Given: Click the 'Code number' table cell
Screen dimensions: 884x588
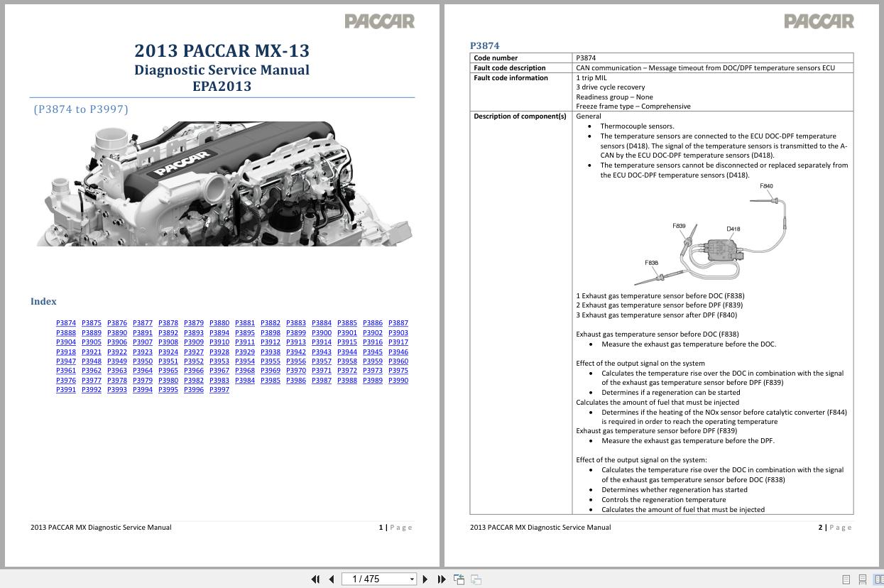Looking at the screenshot, I should click(521, 58).
